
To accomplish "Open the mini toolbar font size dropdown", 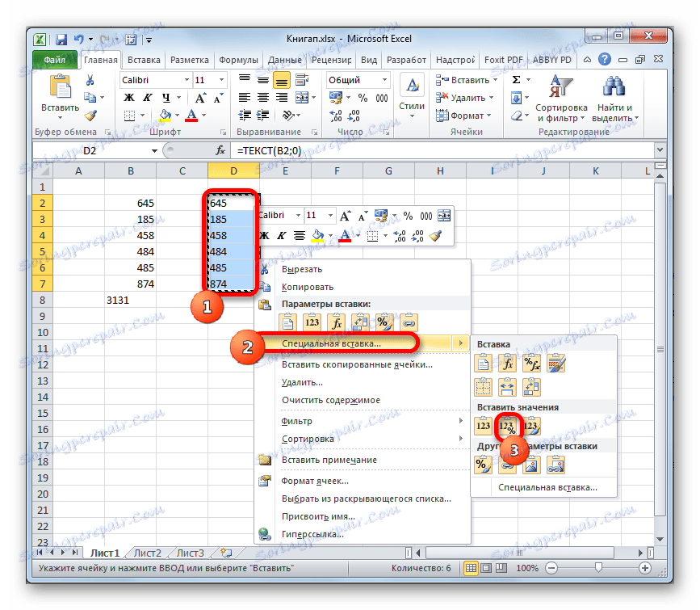I will (x=330, y=216).
